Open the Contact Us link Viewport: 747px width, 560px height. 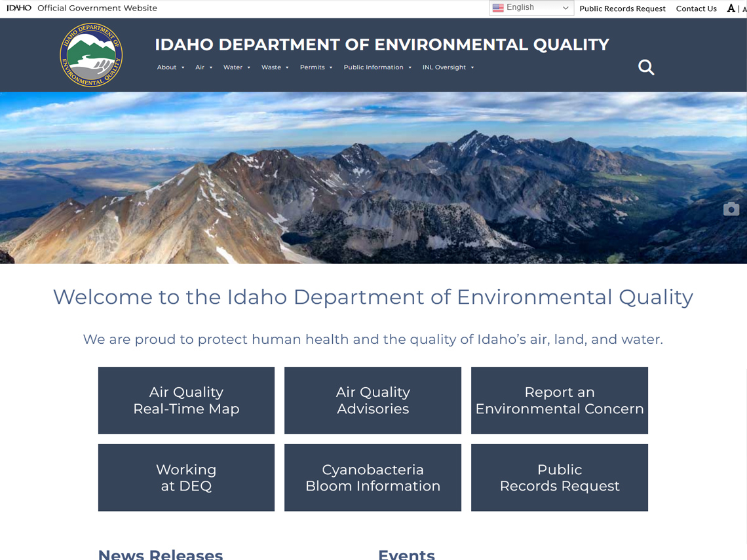(696, 9)
